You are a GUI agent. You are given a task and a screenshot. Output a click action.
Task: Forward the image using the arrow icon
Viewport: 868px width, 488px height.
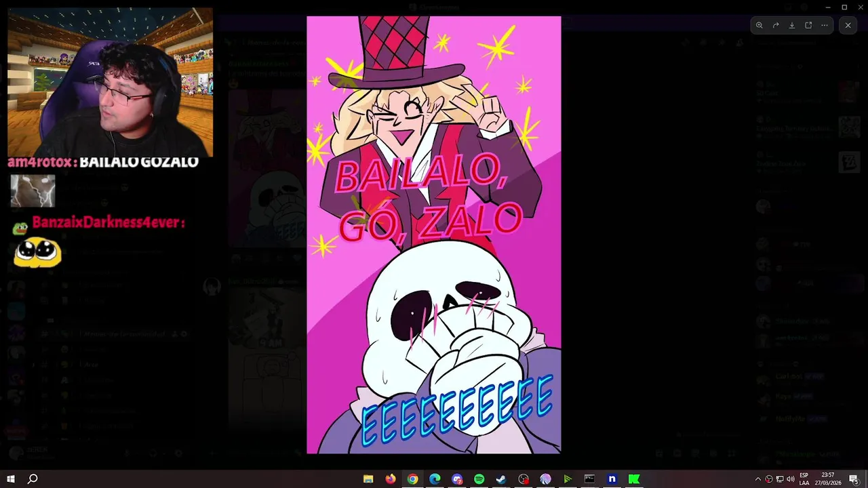pos(776,25)
